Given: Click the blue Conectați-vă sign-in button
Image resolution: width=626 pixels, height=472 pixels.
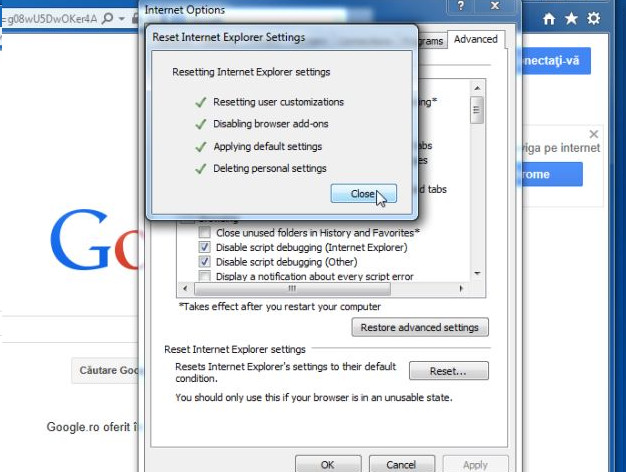Looking at the screenshot, I should click(x=555, y=61).
